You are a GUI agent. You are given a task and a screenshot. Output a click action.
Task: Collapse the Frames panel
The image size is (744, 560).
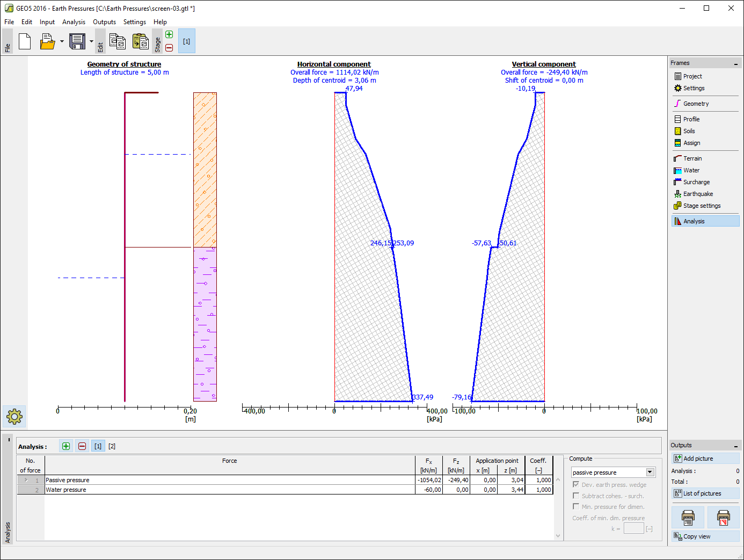pyautogui.click(x=735, y=64)
